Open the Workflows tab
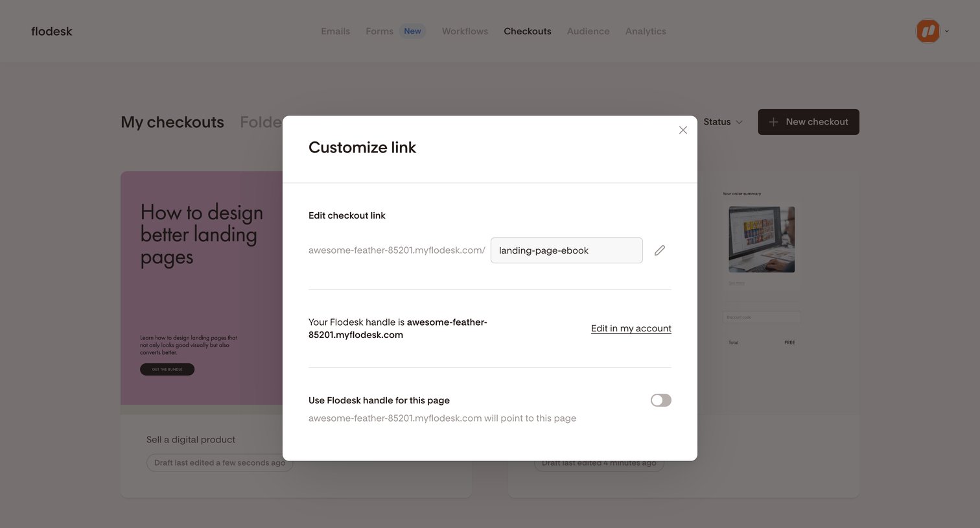Viewport: 980px width, 528px height. [x=465, y=31]
